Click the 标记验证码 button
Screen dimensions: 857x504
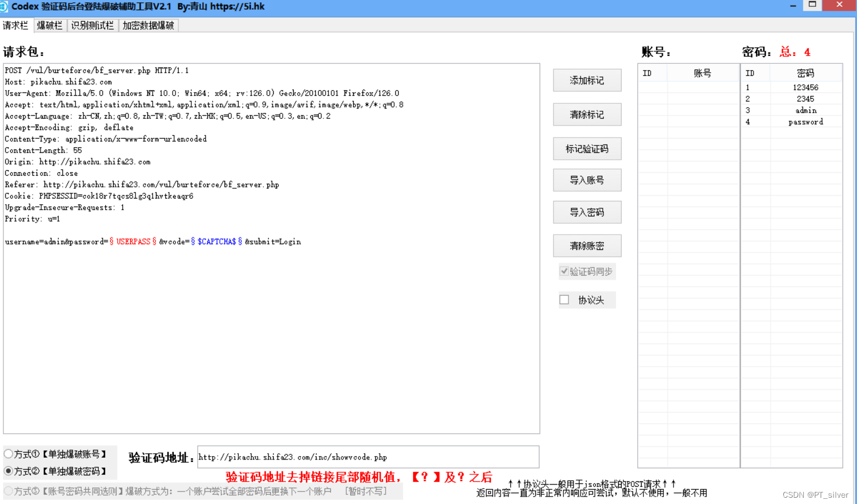(587, 149)
